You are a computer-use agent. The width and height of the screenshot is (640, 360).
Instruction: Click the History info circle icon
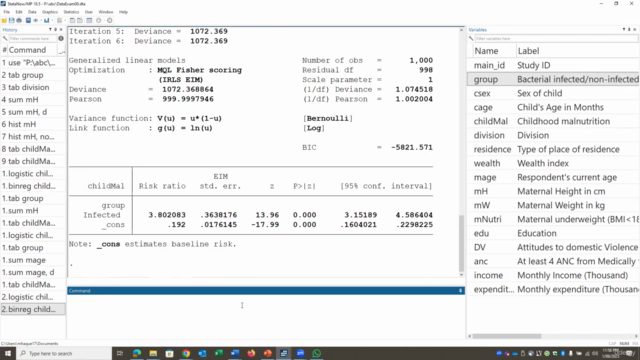coord(61,39)
